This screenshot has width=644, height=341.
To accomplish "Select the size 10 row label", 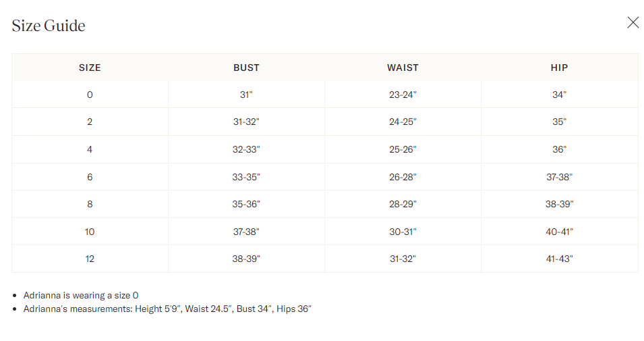I will (x=90, y=232).
